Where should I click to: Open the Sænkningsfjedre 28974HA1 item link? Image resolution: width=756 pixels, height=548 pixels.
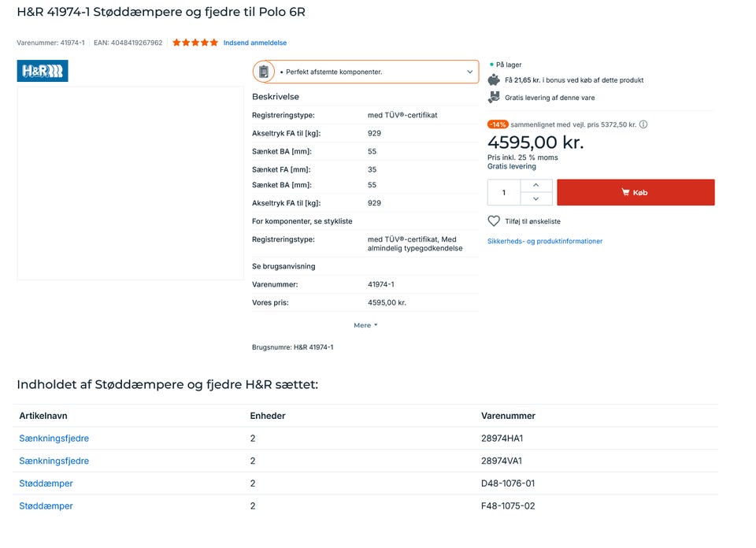[x=54, y=439]
